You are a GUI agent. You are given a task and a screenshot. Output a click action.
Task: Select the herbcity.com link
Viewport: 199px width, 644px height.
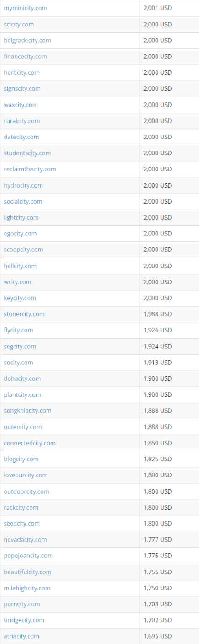[x=22, y=72]
